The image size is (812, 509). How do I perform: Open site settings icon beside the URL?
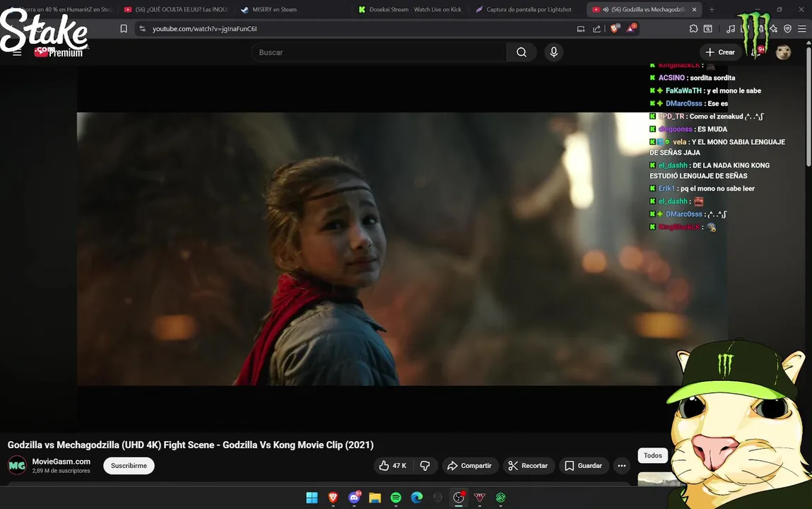pos(143,29)
